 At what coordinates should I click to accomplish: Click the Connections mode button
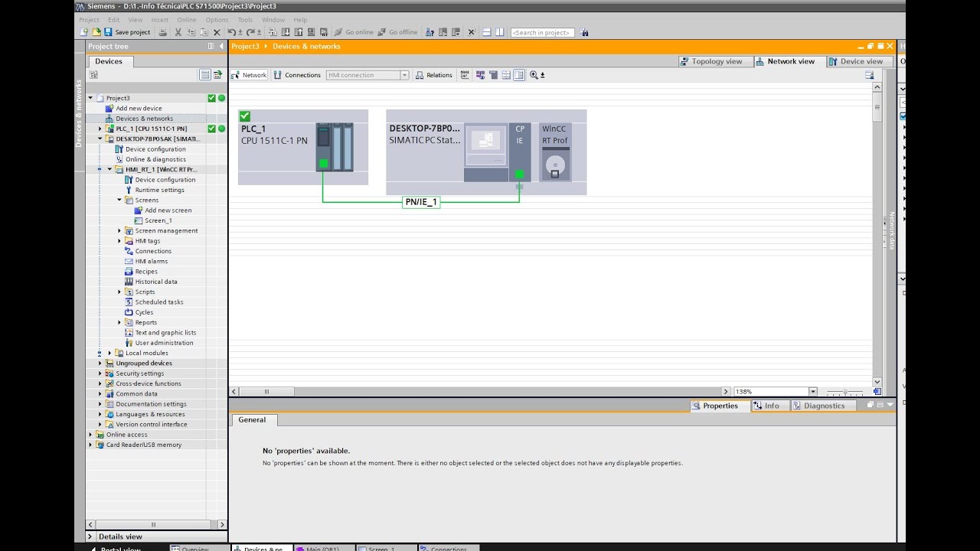297,75
